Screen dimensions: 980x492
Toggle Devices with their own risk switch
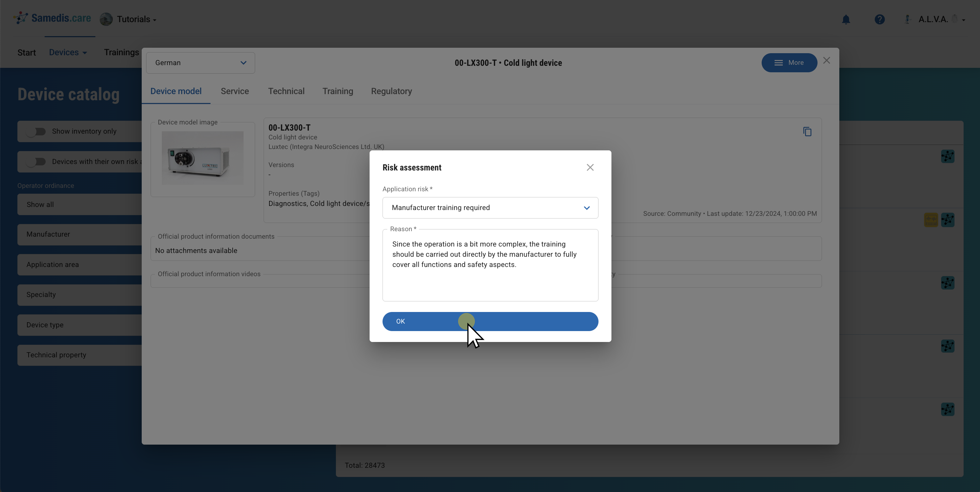click(x=36, y=162)
